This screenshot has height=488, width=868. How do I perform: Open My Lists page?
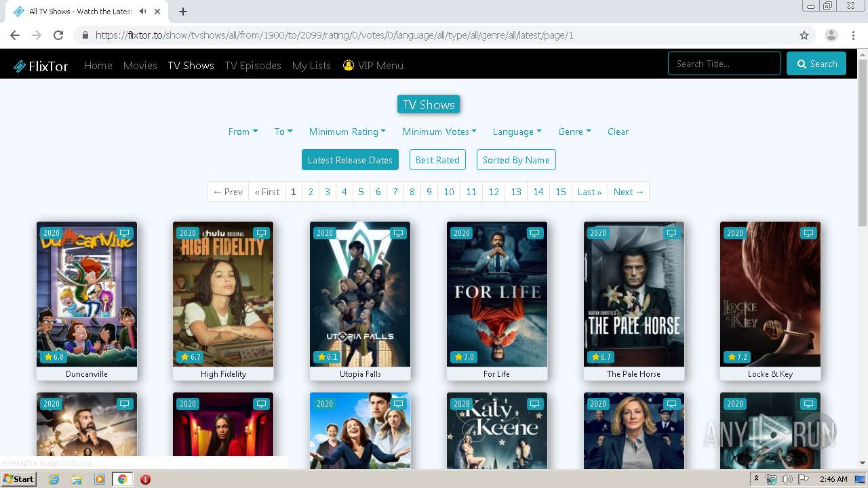(311, 65)
